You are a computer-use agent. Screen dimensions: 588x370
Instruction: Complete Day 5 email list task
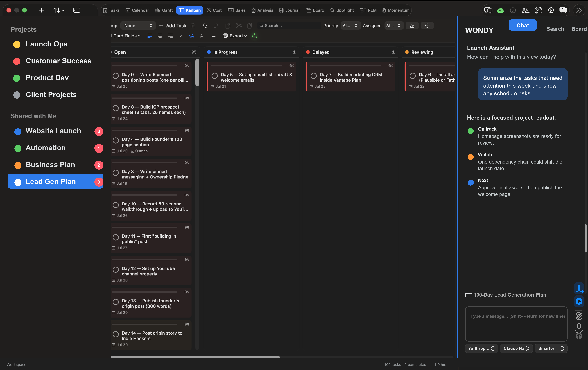[x=215, y=76]
